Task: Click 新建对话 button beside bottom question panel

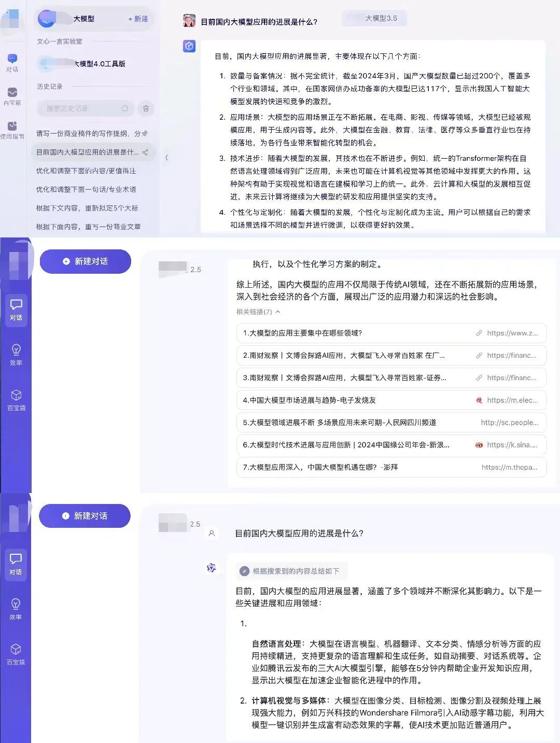Action: [x=85, y=516]
